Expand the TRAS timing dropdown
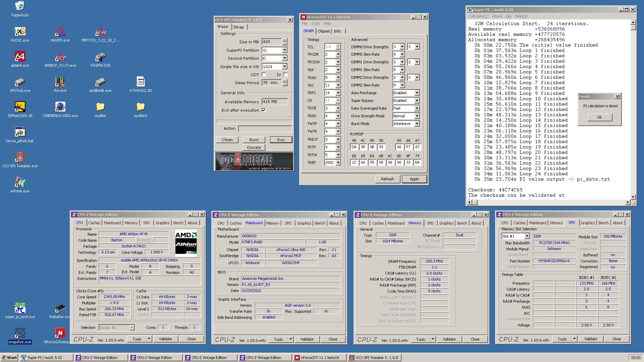 pyautogui.click(x=338, y=78)
